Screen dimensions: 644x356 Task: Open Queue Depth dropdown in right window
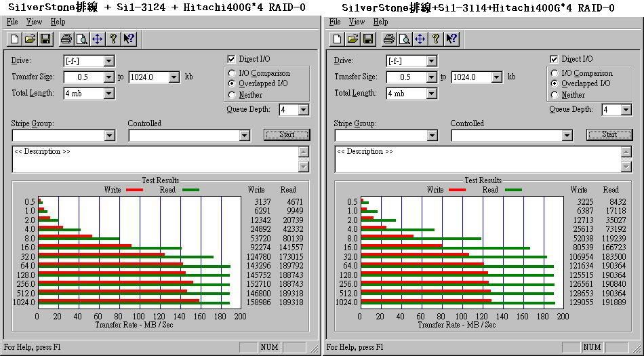click(x=626, y=110)
